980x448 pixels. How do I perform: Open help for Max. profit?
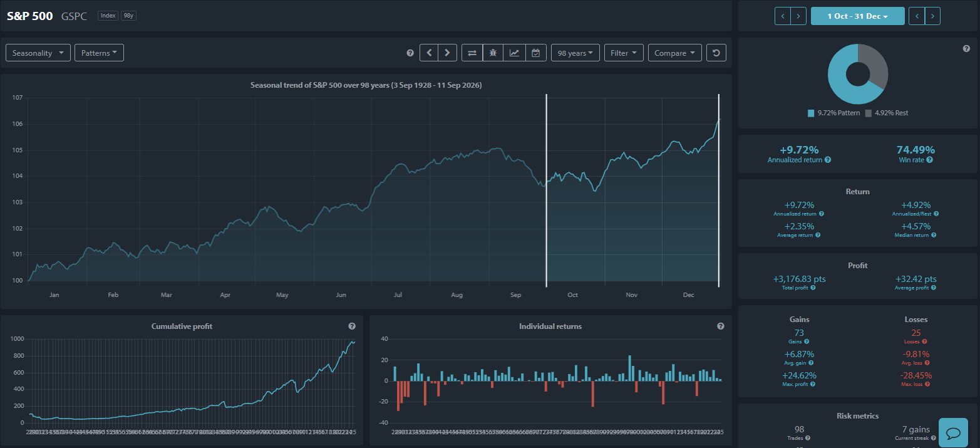click(x=813, y=384)
